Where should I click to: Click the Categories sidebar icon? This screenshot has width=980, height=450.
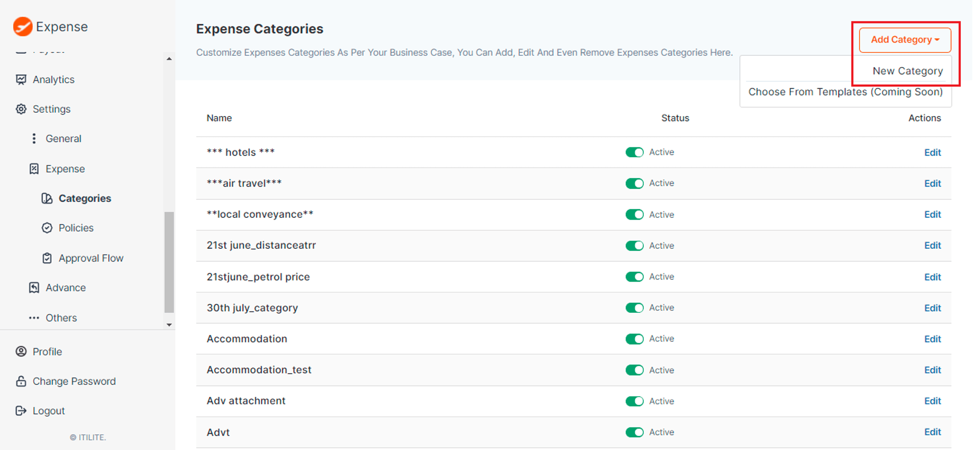click(47, 198)
